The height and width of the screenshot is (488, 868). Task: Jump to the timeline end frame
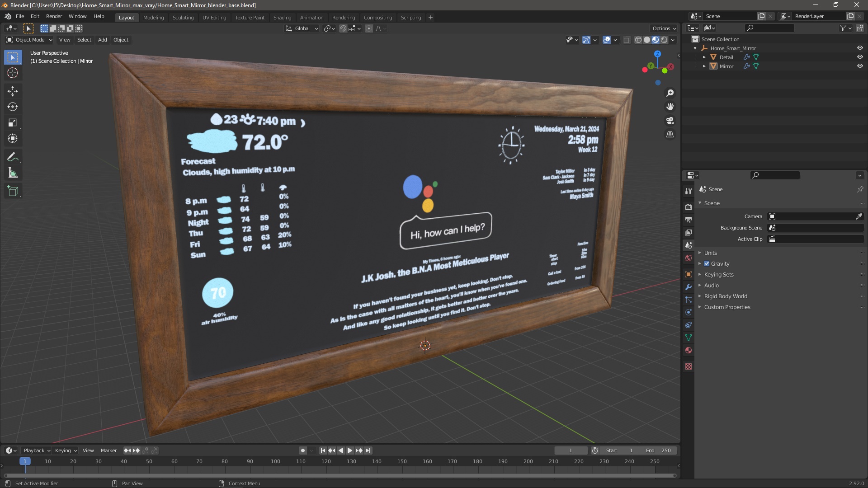tap(368, 450)
